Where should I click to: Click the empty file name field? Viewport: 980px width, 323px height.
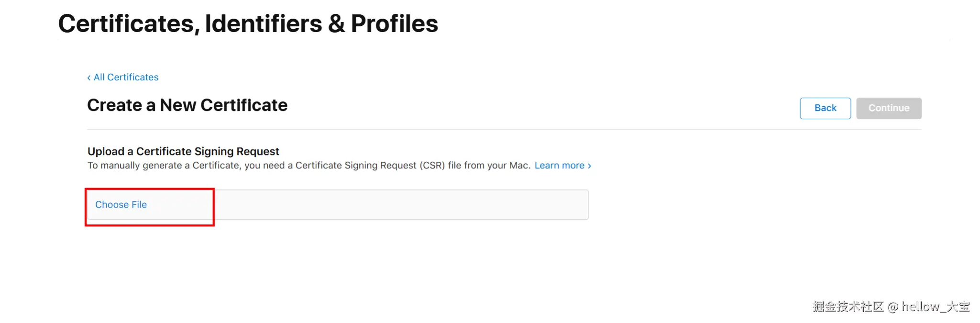point(401,205)
